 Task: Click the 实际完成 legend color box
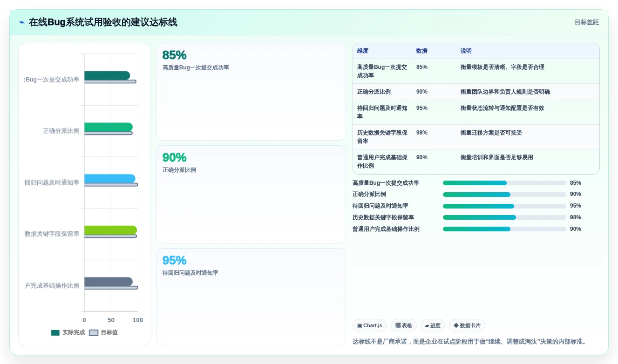tap(55, 333)
